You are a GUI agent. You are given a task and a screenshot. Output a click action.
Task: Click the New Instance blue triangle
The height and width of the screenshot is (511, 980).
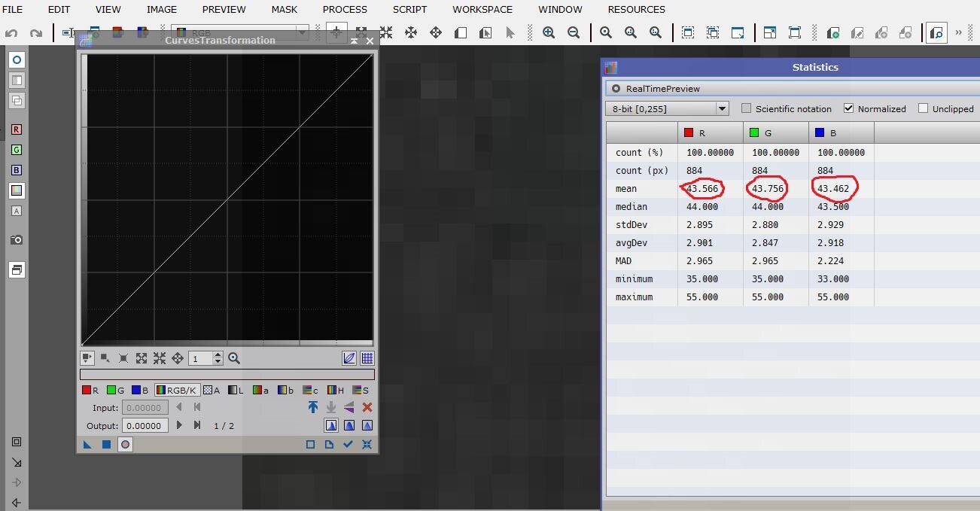tap(87, 445)
